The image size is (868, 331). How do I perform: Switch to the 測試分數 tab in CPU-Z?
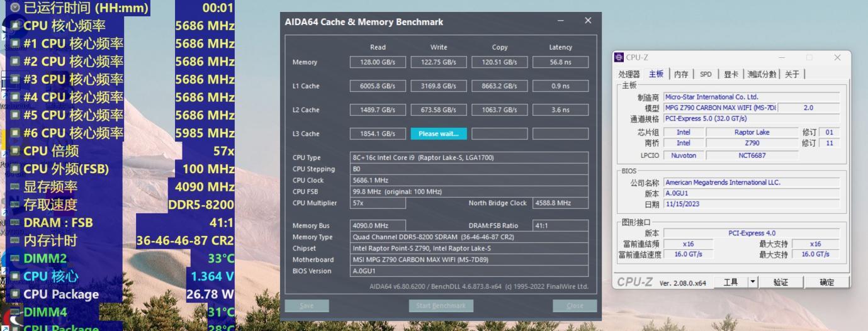pos(762,74)
